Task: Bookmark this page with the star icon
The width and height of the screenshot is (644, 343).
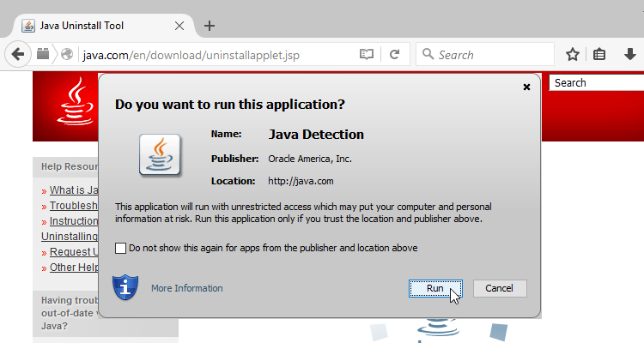Action: pyautogui.click(x=573, y=54)
